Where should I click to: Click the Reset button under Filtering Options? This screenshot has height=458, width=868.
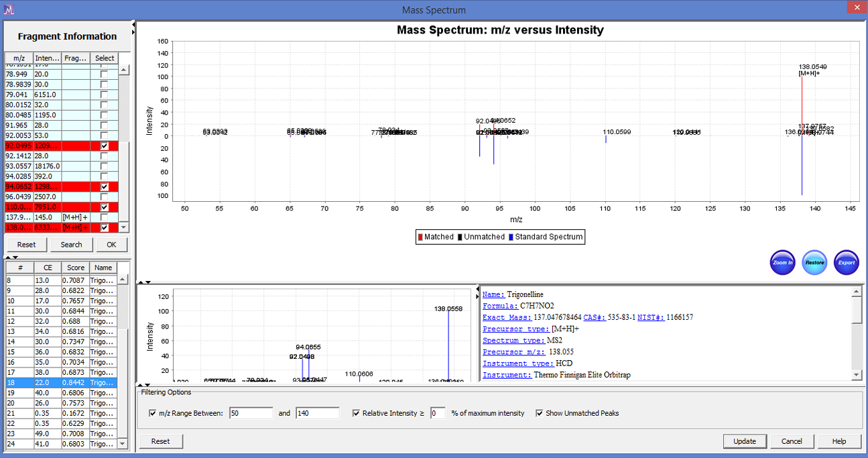(x=160, y=441)
